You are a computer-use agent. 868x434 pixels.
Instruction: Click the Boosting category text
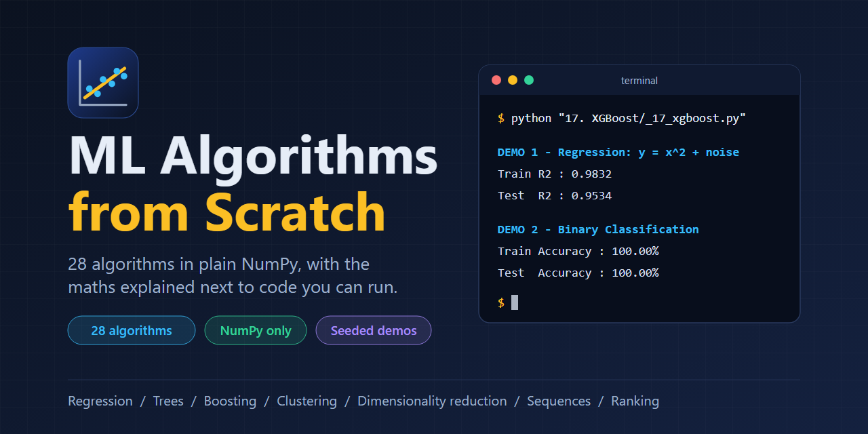(230, 401)
